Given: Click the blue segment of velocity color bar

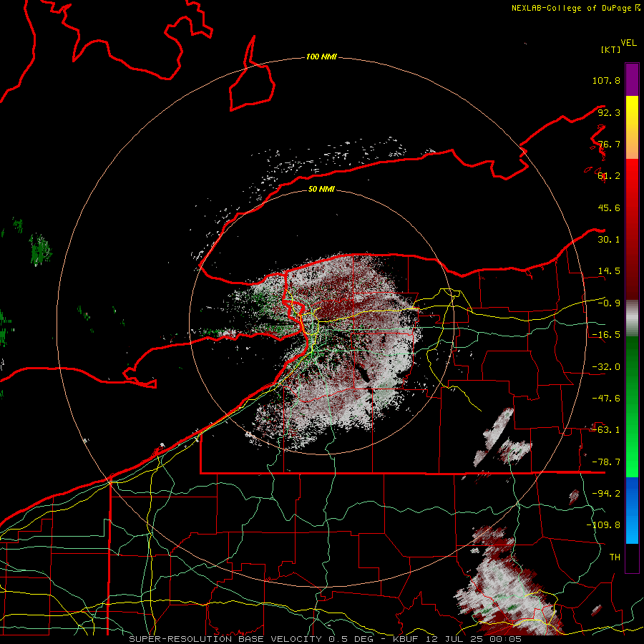Looking at the screenshot, I should pos(632,510).
